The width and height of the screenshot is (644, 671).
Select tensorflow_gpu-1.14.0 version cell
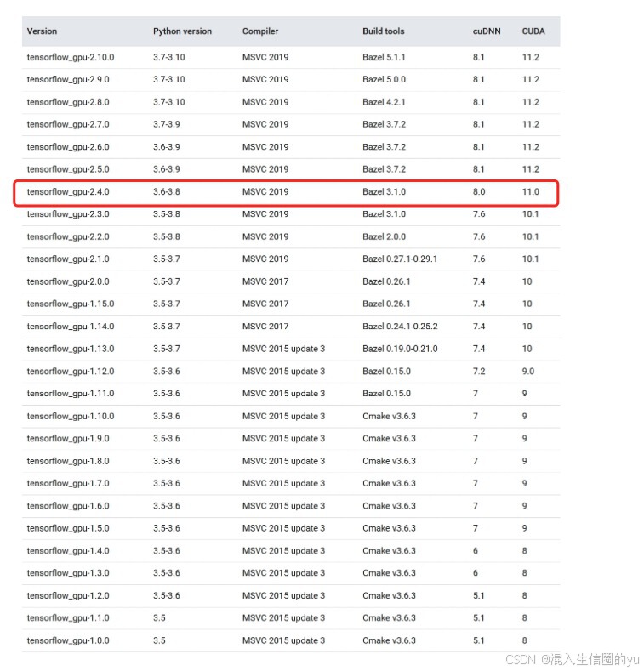(71, 327)
